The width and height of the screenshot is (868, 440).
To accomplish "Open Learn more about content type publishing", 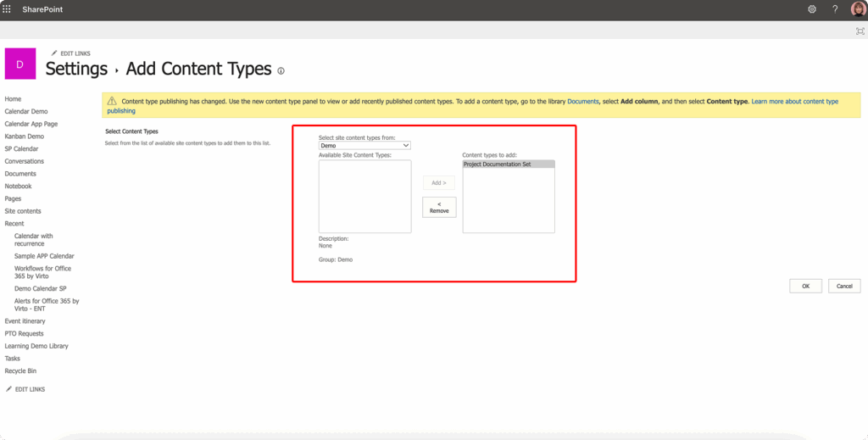I will [x=794, y=102].
